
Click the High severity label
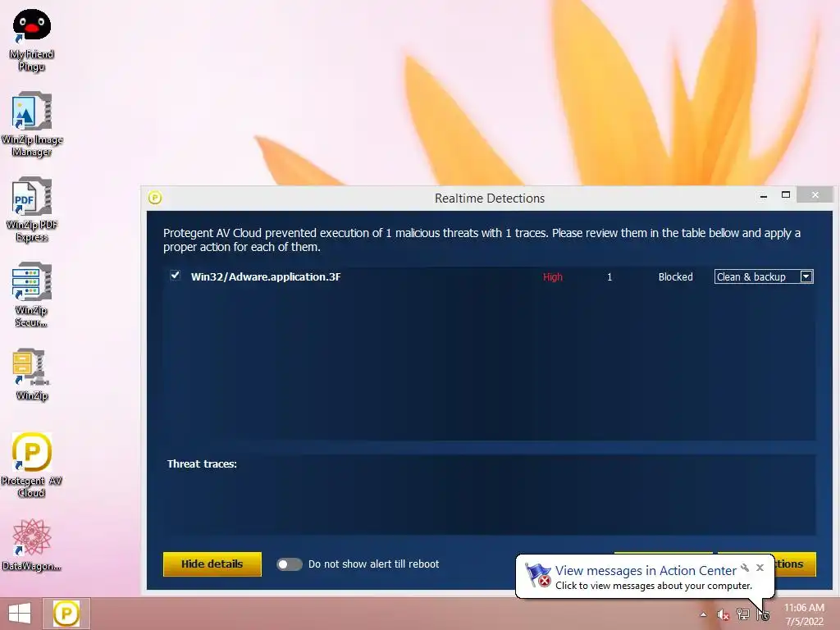pos(553,277)
